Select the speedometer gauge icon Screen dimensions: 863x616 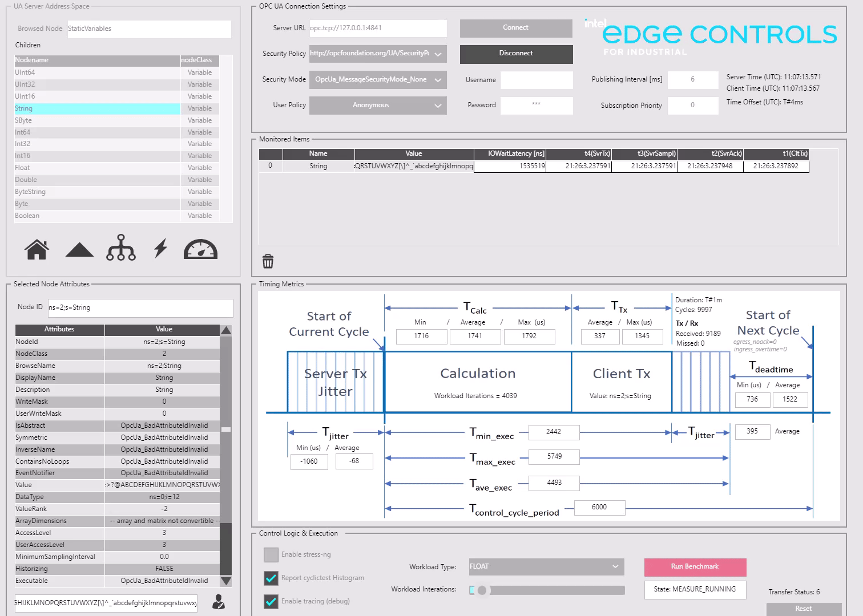point(200,248)
